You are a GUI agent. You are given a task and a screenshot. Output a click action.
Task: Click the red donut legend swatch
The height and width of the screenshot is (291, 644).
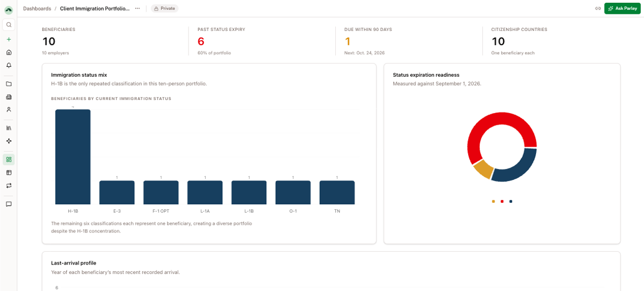tap(502, 202)
